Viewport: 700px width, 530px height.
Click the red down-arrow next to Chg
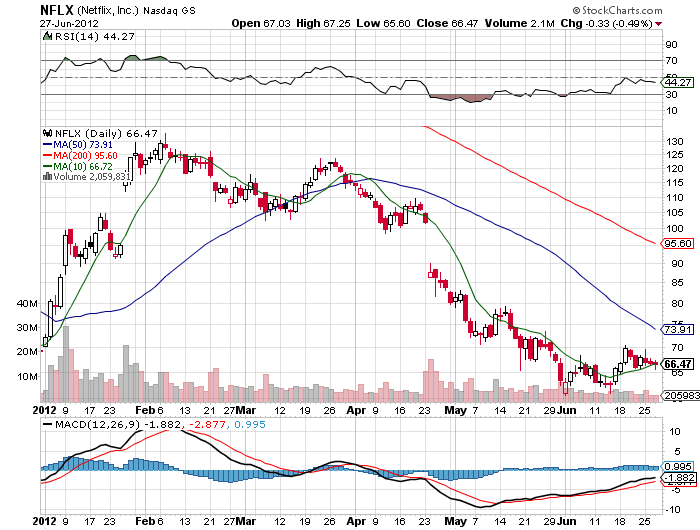[x=658, y=24]
